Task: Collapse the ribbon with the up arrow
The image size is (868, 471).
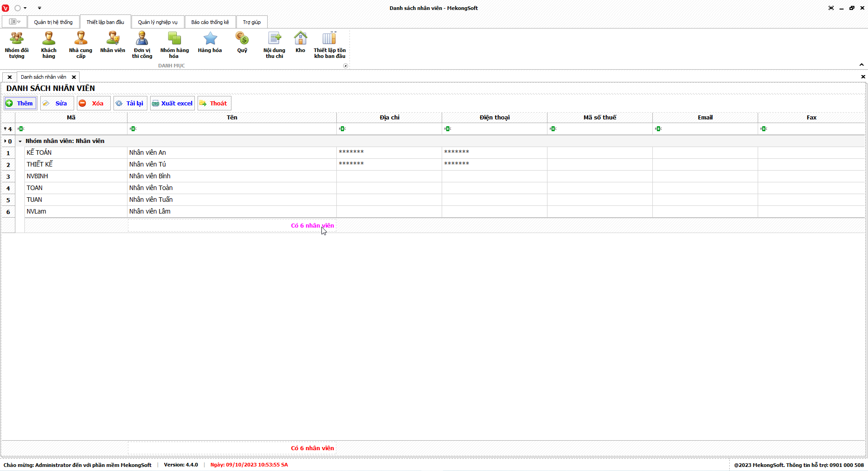Action: [x=861, y=65]
